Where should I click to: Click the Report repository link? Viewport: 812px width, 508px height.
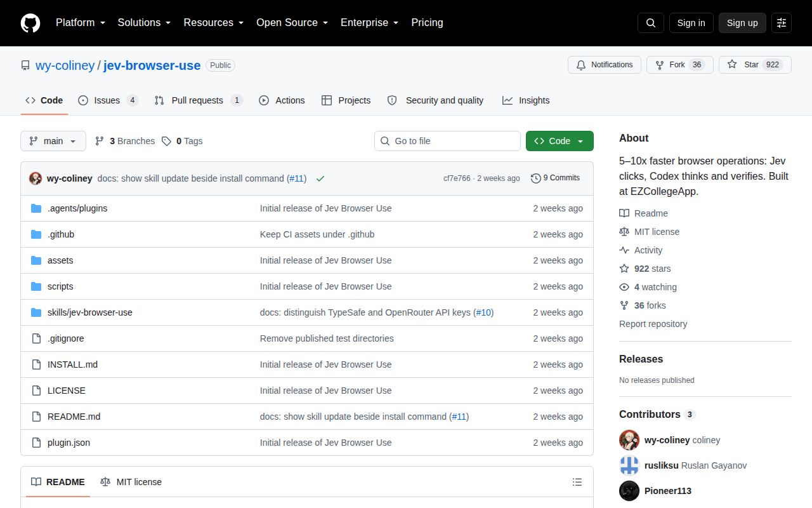click(653, 324)
